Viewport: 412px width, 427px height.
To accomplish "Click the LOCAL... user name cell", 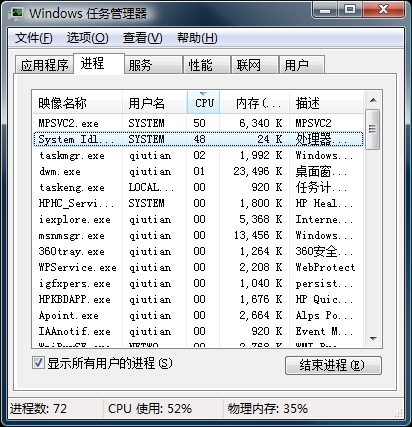I will (x=151, y=187).
